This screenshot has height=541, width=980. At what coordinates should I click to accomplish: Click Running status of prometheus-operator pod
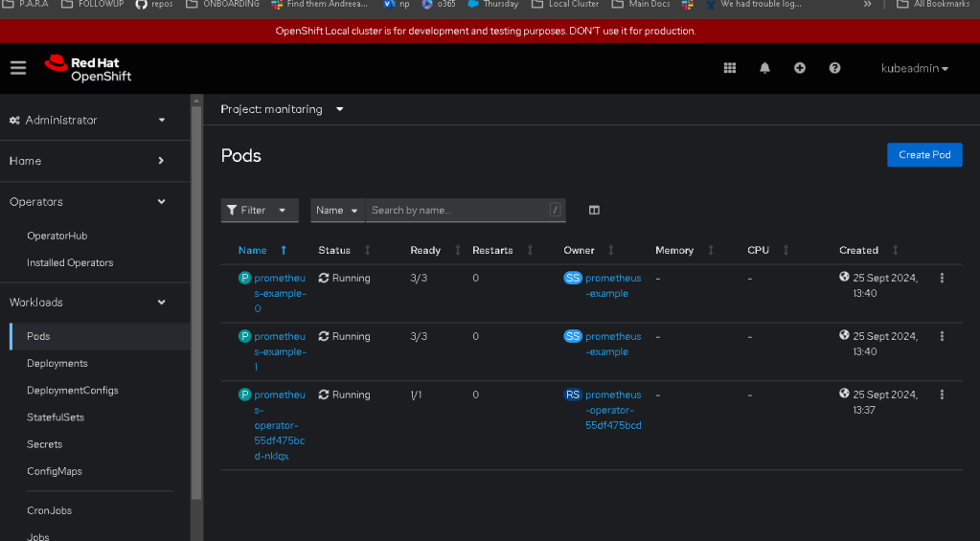(x=344, y=394)
